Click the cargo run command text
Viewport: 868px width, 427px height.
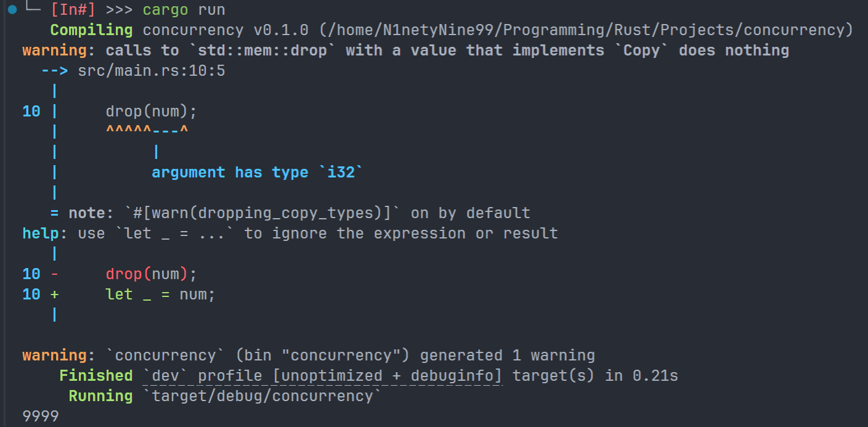[184, 10]
